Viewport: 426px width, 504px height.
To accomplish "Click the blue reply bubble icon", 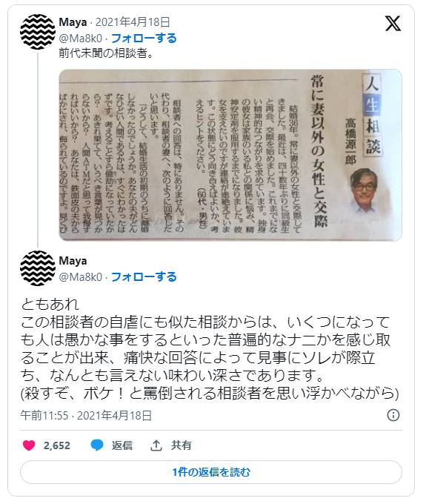I will (97, 445).
